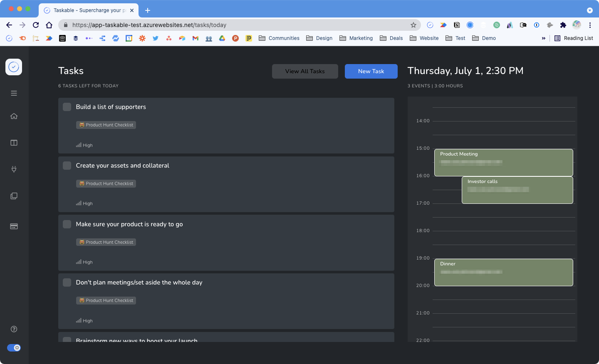The width and height of the screenshot is (599, 364).
Task: Open a new browser tab
Action: coord(148,10)
